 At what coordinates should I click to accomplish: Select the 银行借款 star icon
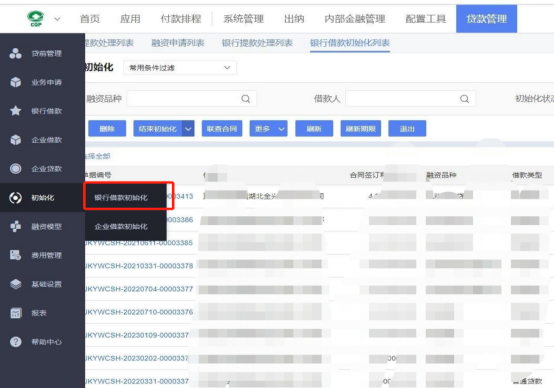tap(16, 111)
